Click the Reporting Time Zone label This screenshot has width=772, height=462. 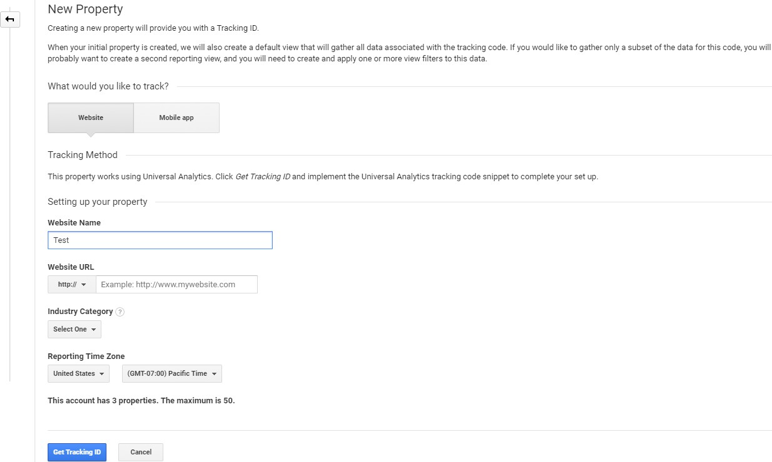point(86,356)
